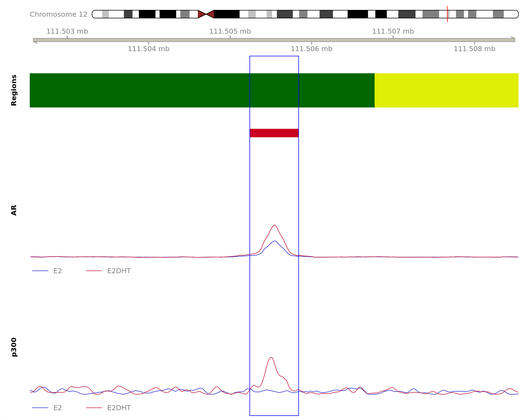Screen dimensions: 525x420
Task: Click the E2 legend entry in p300 track
Action: click(47, 408)
